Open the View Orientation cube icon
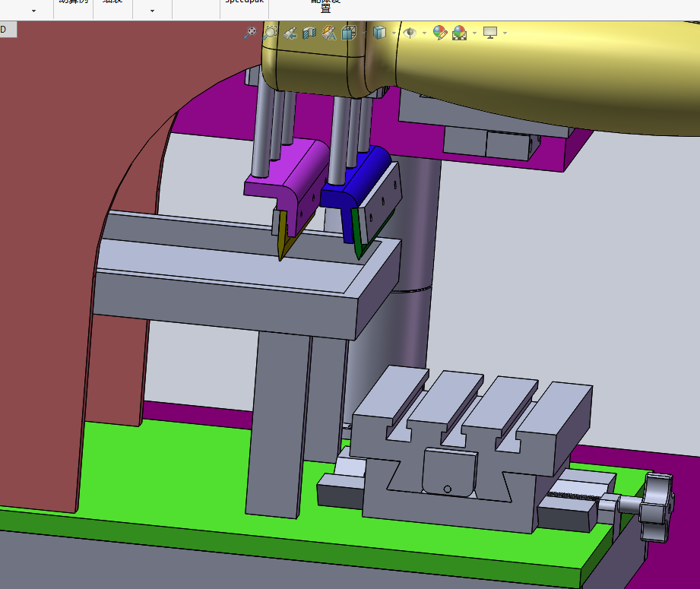 (349, 33)
